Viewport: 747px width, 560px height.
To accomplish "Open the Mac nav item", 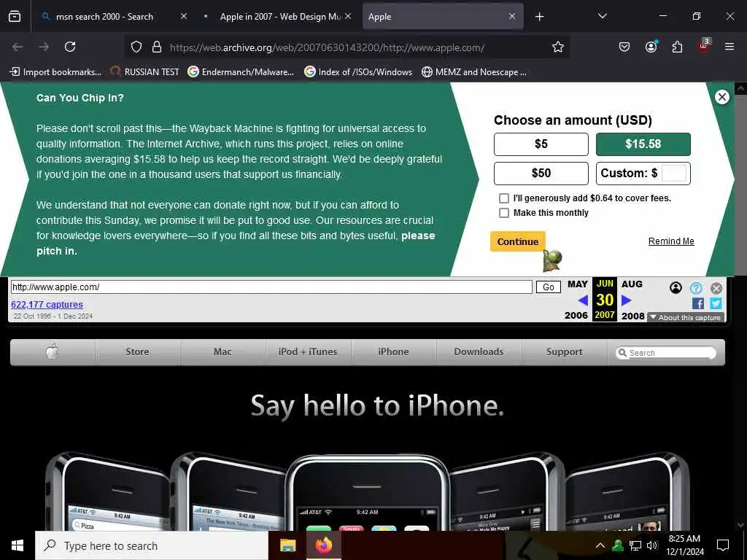I will (222, 352).
